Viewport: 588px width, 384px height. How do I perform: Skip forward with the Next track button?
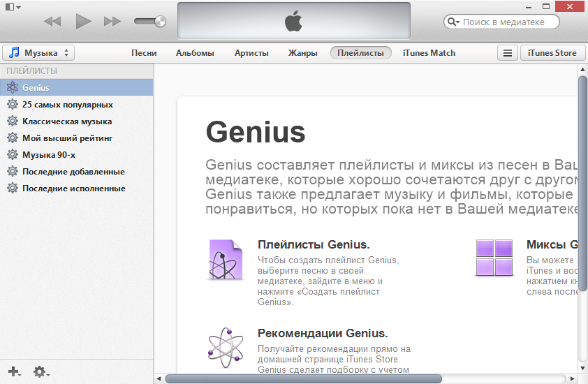112,22
